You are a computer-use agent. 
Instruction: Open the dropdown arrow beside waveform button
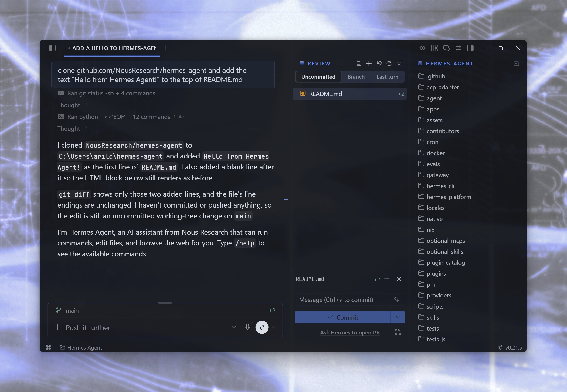pos(273,327)
